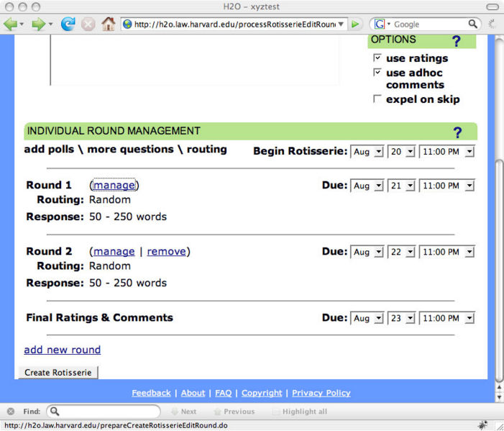504x431 pixels.
Task: Click the browser Forward arrow button
Action: coord(38,24)
